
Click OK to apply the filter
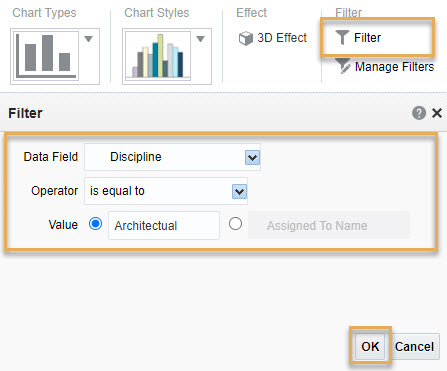370,346
